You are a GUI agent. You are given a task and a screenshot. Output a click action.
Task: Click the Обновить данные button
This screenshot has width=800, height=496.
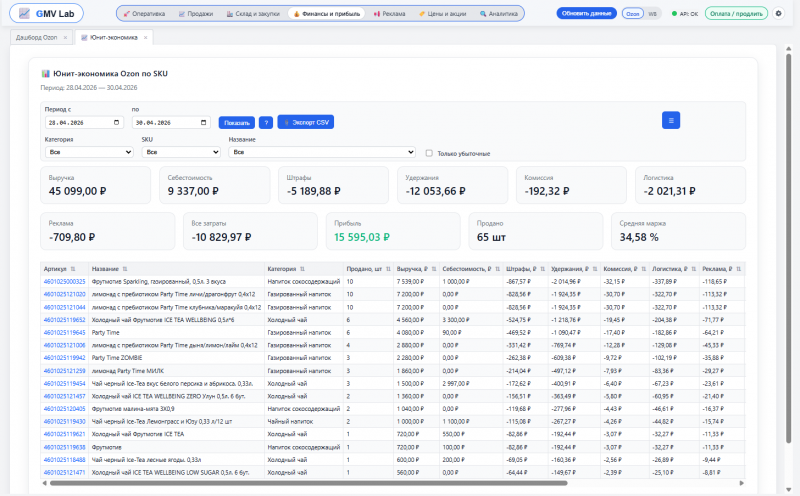(586, 14)
